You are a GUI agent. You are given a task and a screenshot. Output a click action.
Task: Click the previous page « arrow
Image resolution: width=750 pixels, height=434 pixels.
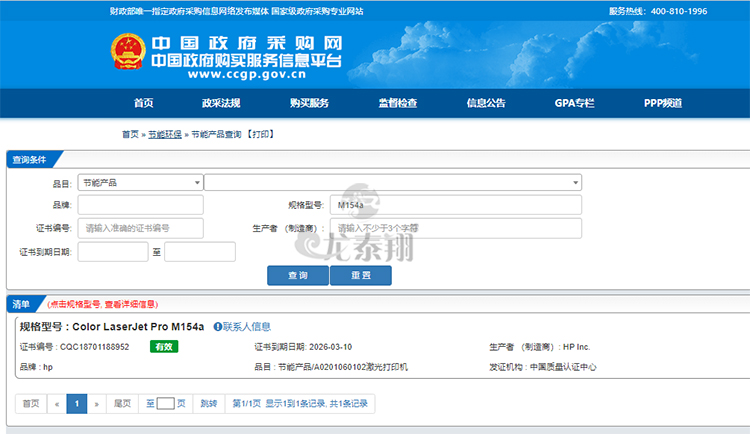point(56,404)
